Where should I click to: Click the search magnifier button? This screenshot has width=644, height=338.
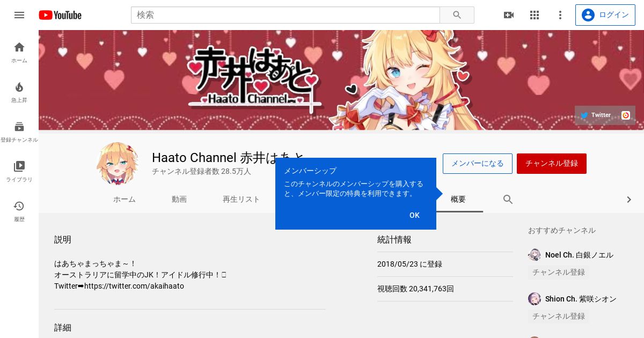[x=457, y=15]
